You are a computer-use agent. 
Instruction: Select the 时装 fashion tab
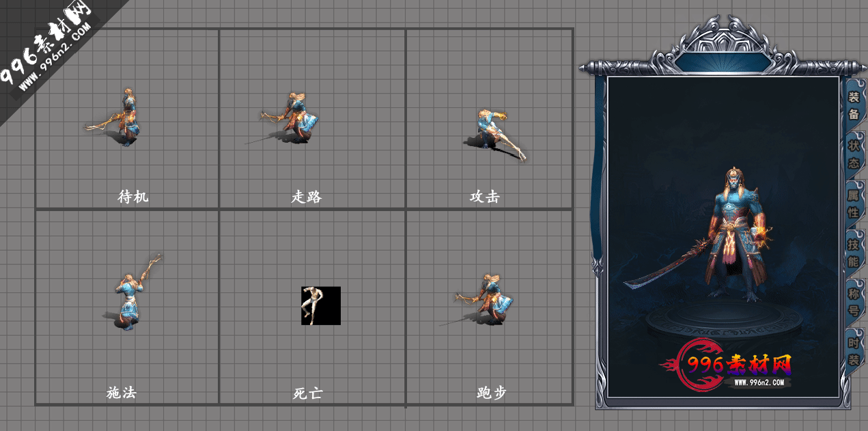click(854, 351)
